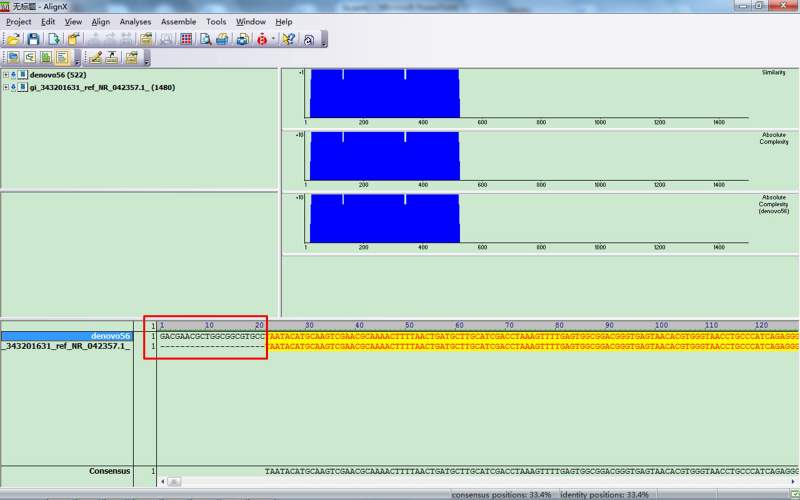
Task: Open the Edit menu
Action: [x=48, y=22]
